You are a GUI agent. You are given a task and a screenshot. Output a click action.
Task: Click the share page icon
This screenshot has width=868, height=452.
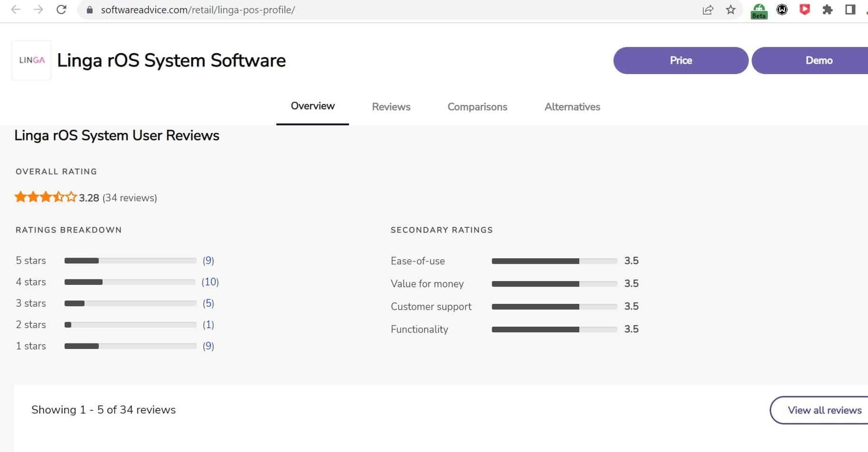pyautogui.click(x=708, y=9)
